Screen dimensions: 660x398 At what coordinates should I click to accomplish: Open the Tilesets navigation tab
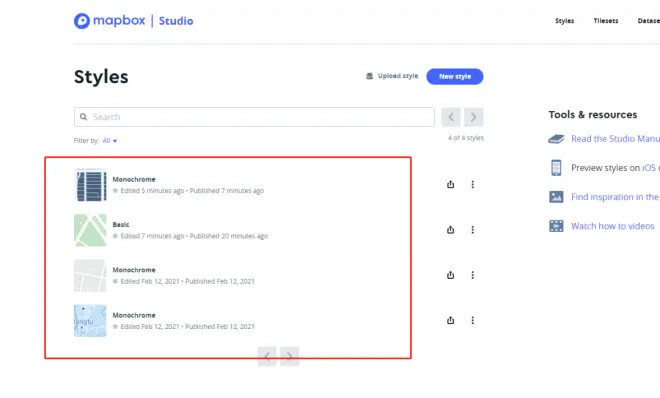[x=606, y=21]
